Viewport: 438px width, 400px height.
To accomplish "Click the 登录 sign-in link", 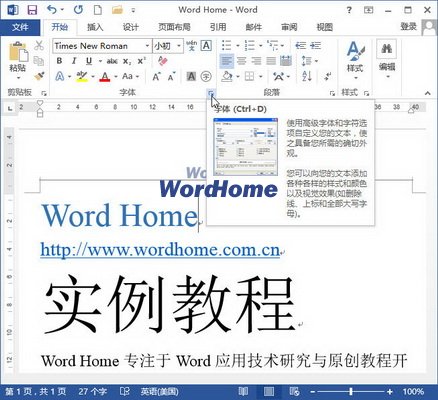I will pos(408,26).
